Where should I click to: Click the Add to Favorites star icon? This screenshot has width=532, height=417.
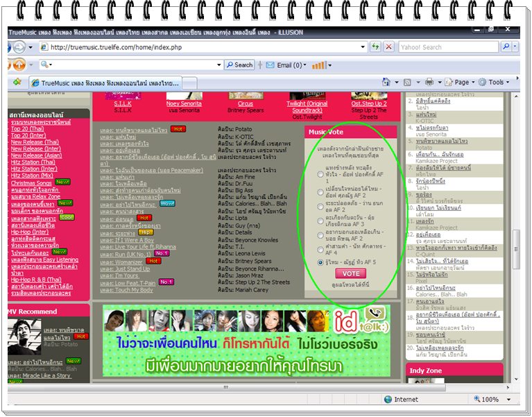[x=17, y=82]
